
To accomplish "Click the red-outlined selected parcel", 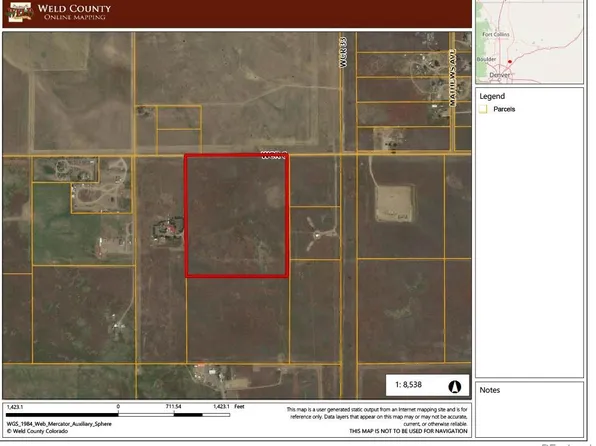I will tap(237, 215).
